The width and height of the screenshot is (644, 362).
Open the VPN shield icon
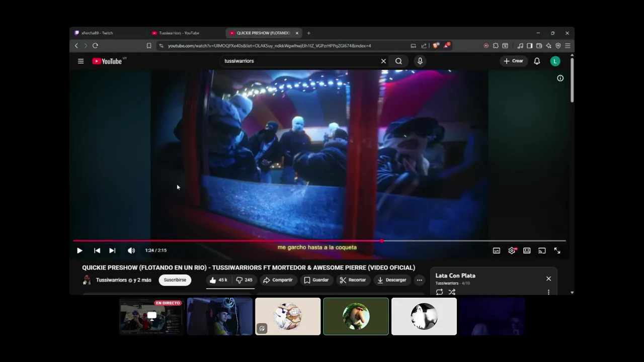tap(558, 46)
